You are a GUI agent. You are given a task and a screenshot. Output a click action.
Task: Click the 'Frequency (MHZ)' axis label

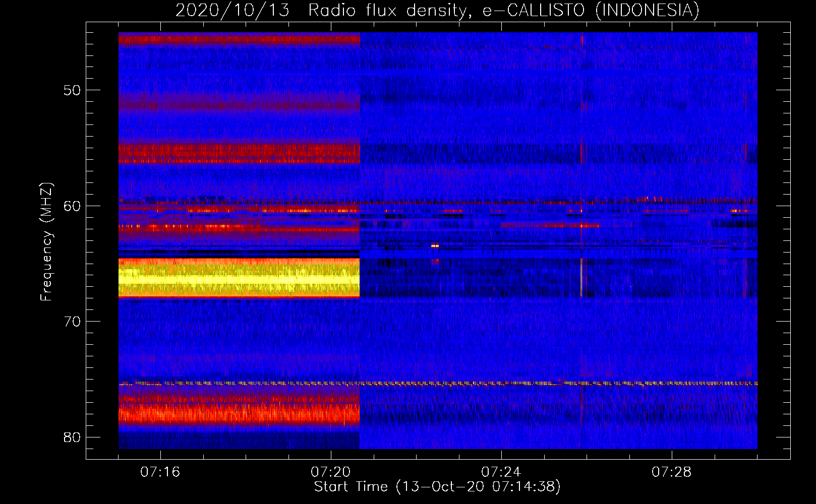46,242
